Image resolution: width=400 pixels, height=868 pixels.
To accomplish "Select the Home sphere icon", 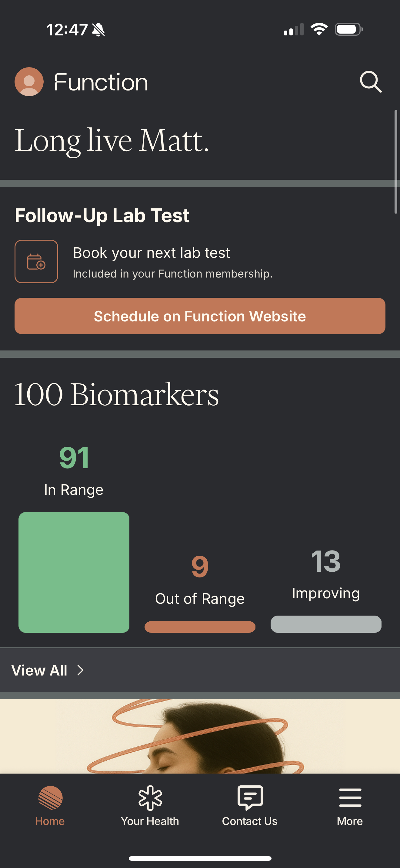I will coord(50,797).
